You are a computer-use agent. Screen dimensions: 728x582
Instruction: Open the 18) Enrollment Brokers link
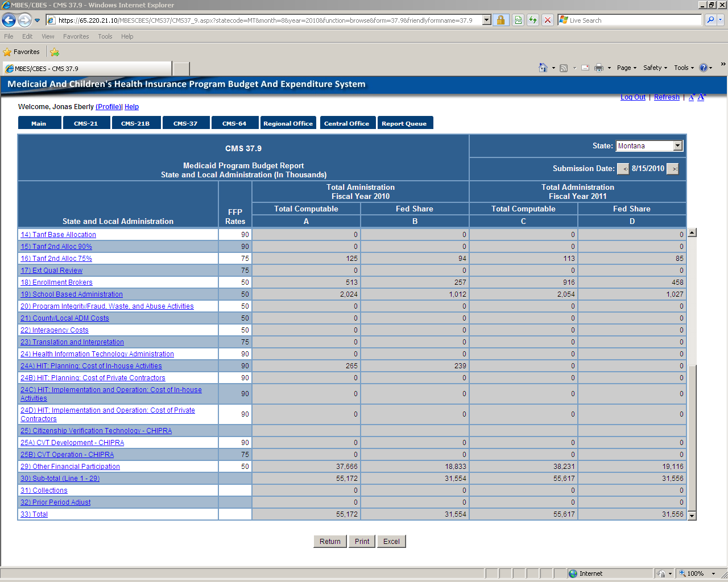(x=56, y=282)
